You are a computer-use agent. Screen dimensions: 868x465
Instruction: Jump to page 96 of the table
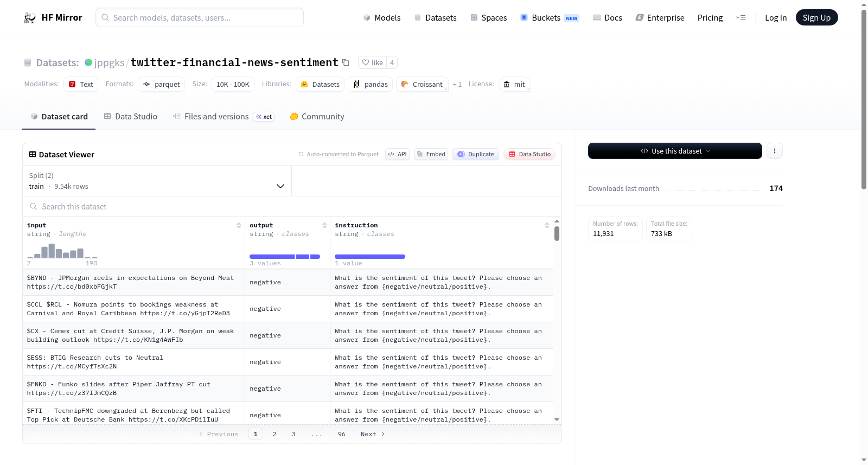[342, 434]
